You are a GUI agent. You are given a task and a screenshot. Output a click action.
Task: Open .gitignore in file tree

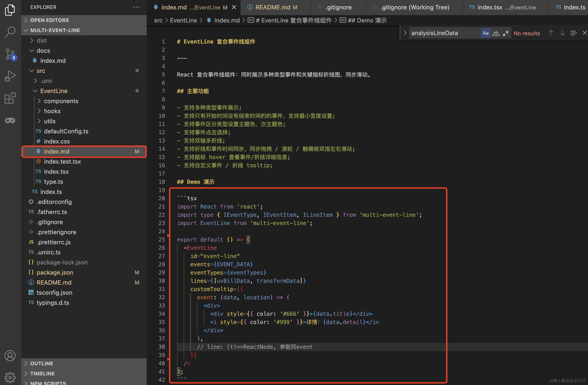coord(84,222)
